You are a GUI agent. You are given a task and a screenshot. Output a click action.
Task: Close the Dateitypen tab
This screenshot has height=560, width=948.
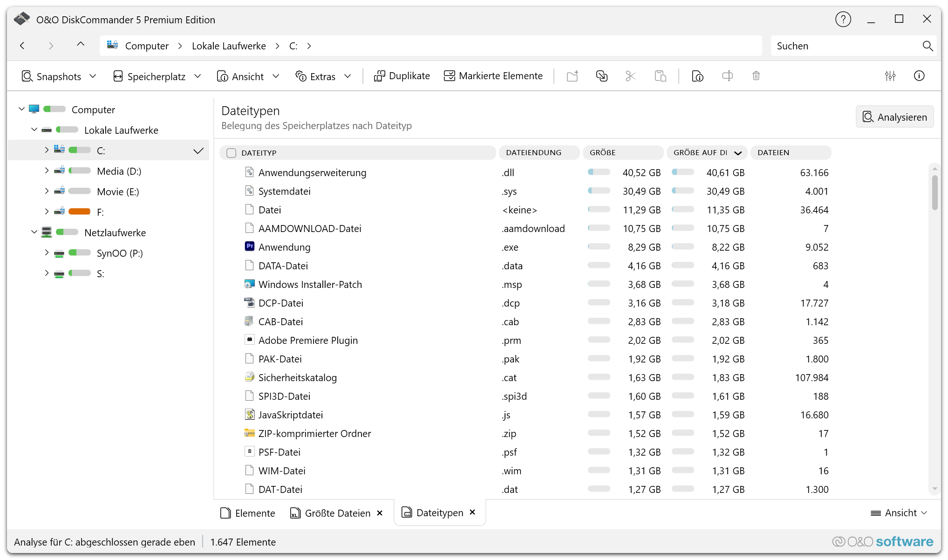click(472, 512)
